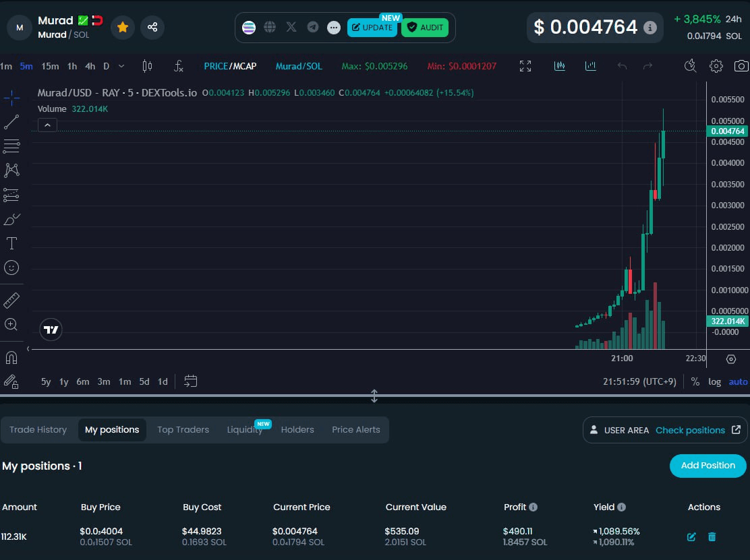Viewport: 750px width, 560px height.
Task: Open the Telegram social link
Action: (x=313, y=27)
